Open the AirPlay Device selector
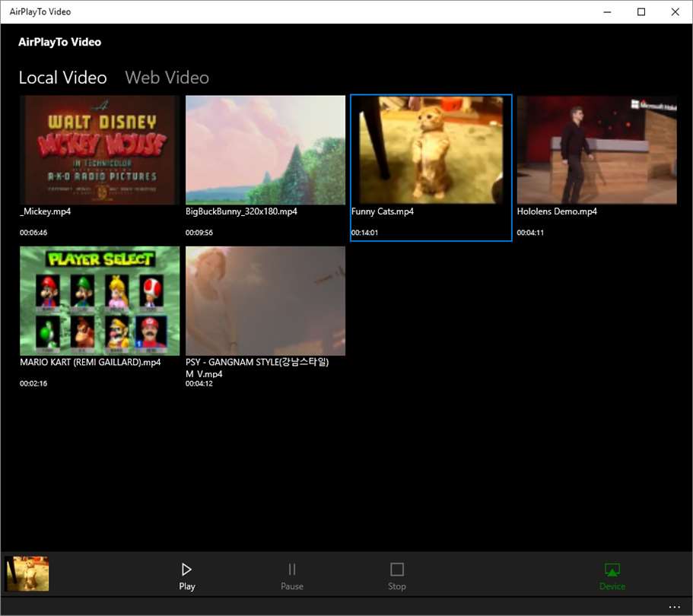The image size is (693, 616). [612, 576]
